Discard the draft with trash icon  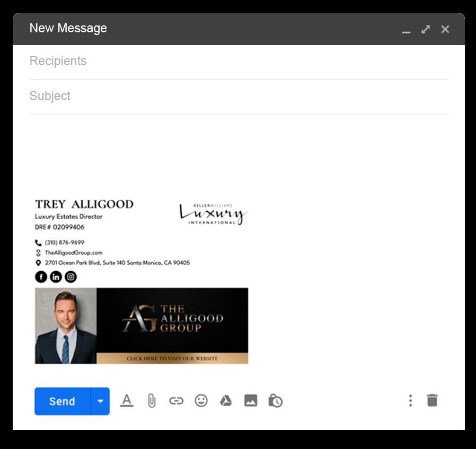click(433, 400)
